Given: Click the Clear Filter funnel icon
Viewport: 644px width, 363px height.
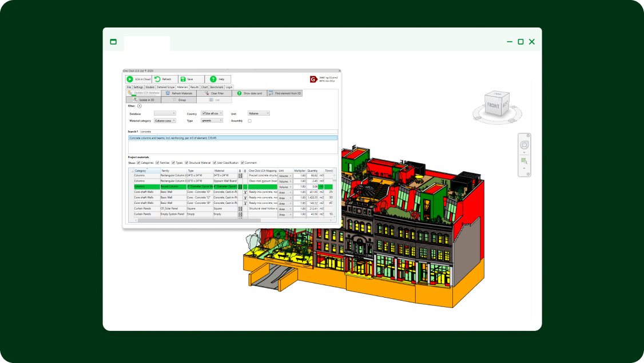Looking at the screenshot, I should (206, 93).
